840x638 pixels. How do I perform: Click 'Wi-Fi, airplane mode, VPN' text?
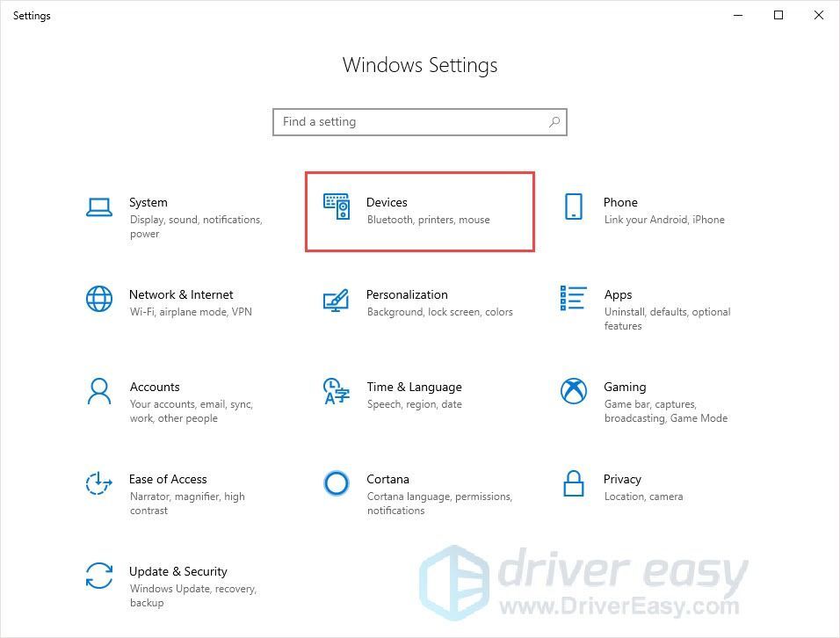[191, 312]
